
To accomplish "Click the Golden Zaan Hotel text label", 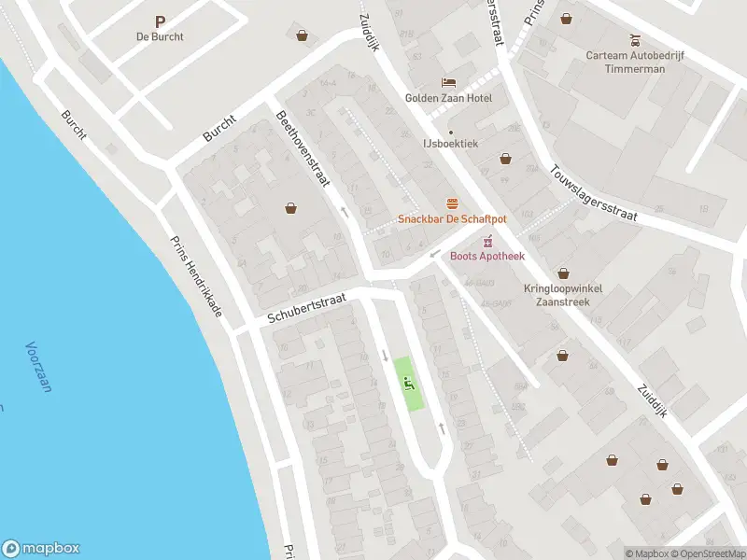I will point(448,98).
